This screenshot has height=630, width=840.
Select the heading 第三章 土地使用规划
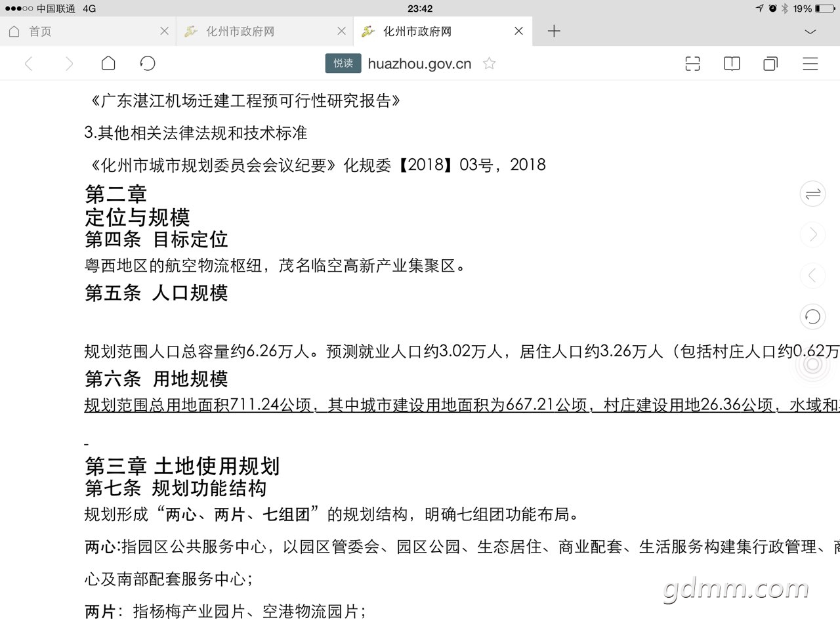[182, 466]
